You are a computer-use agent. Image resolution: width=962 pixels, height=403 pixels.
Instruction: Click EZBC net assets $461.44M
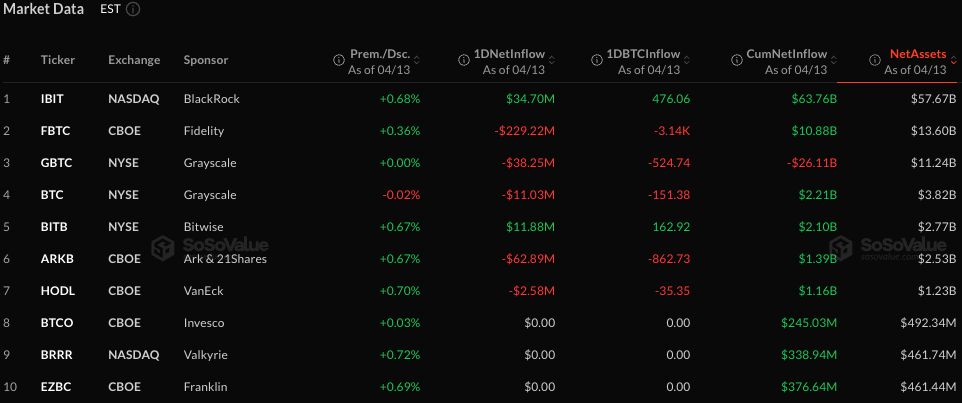(928, 387)
